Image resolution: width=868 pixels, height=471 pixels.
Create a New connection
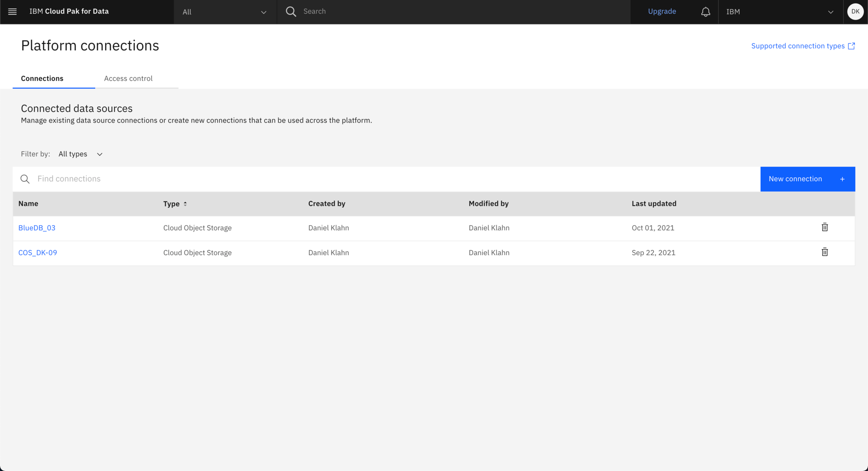(796, 179)
